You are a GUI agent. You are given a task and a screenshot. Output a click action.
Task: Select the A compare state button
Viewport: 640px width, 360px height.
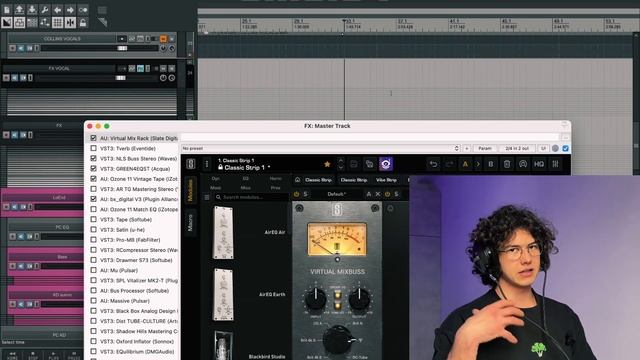click(x=465, y=164)
